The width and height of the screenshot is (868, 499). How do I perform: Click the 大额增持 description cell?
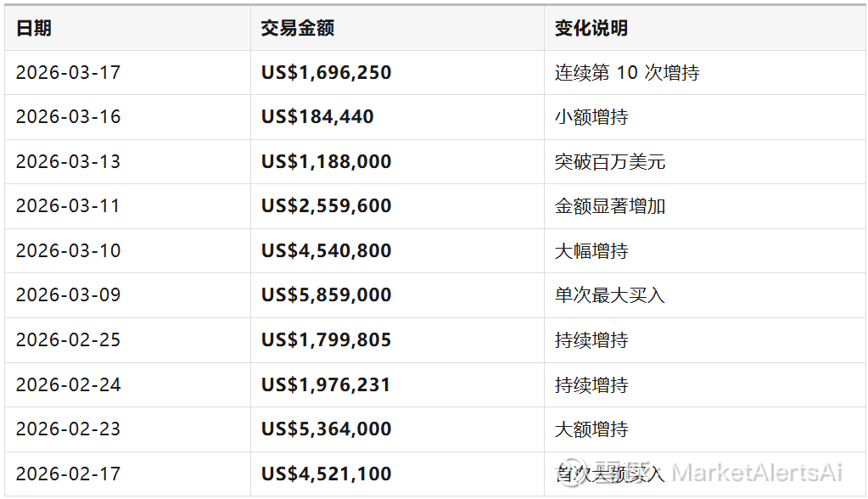click(x=591, y=429)
